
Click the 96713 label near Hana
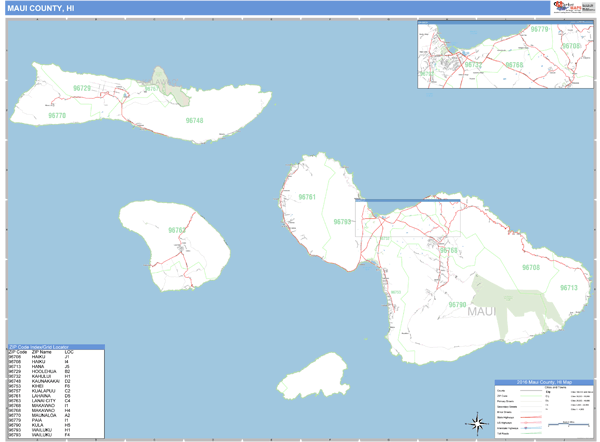(x=569, y=288)
